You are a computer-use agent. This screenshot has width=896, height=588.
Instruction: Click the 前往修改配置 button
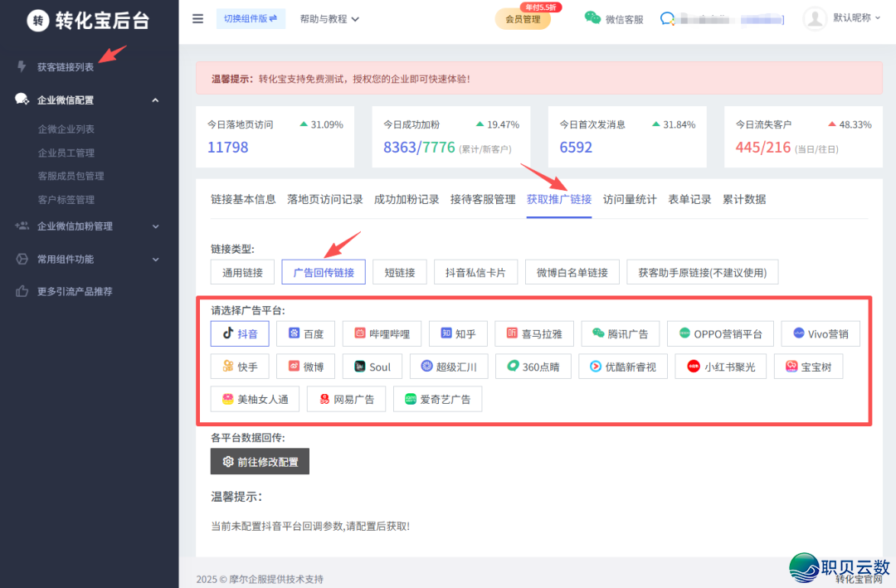click(x=260, y=461)
